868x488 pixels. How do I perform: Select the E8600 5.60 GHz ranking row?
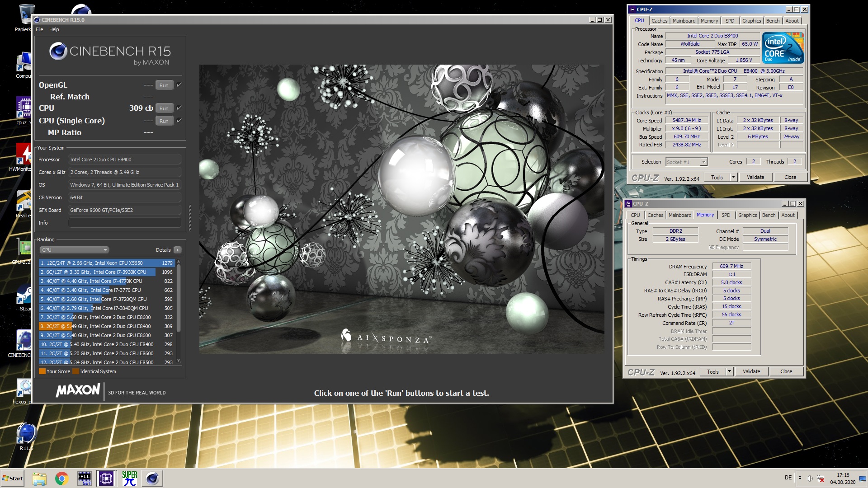pos(107,317)
